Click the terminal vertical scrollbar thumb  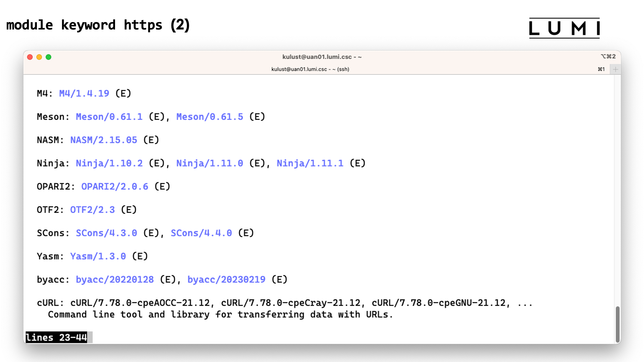(x=618, y=324)
